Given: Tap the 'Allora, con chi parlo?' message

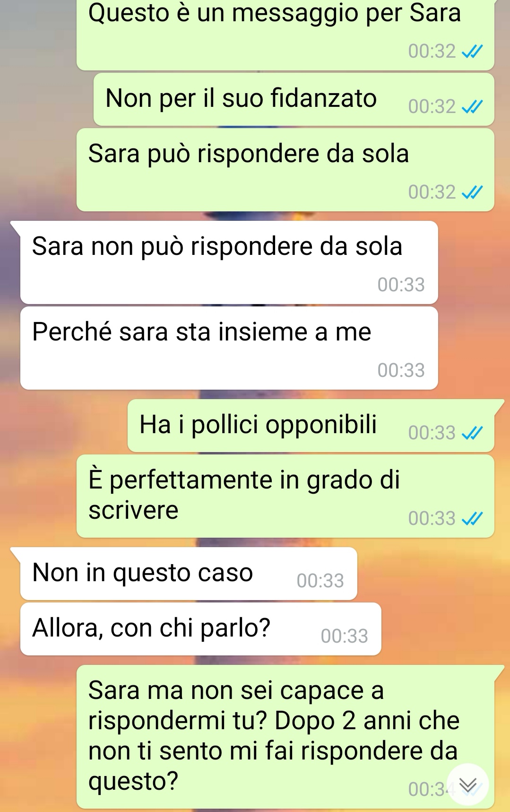Looking at the screenshot, I should [201, 629].
